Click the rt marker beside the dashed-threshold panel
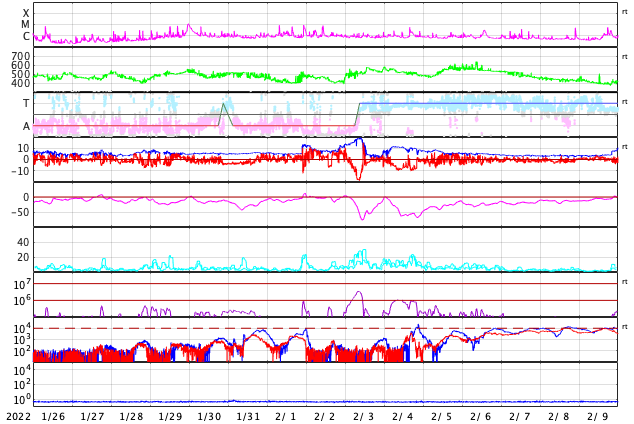 624,327
